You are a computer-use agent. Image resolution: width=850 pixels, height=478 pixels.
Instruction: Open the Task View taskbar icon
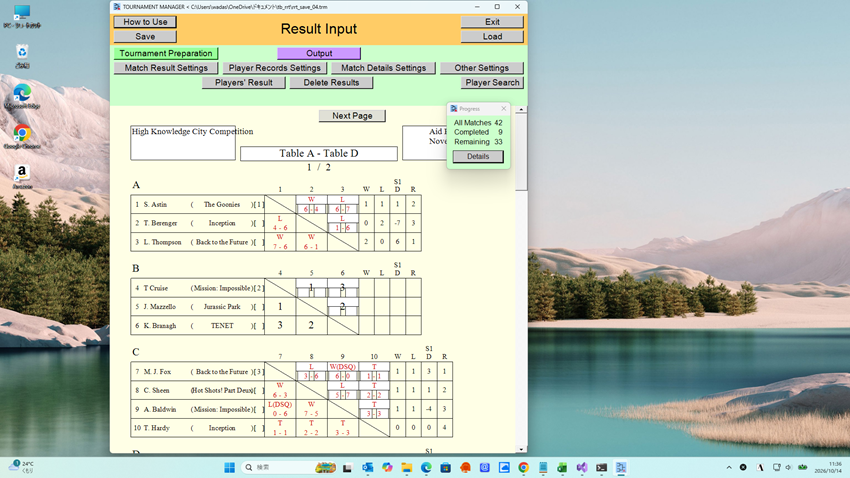click(347, 467)
